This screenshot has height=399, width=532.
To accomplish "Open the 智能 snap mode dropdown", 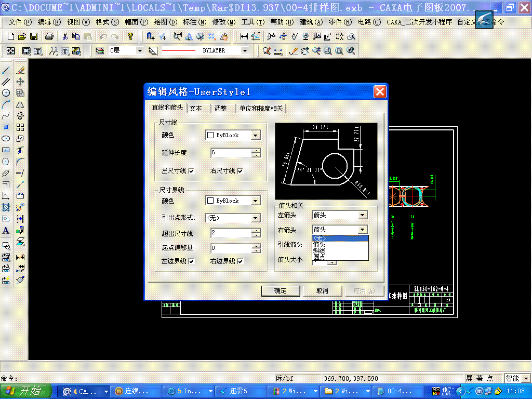I will (x=526, y=378).
